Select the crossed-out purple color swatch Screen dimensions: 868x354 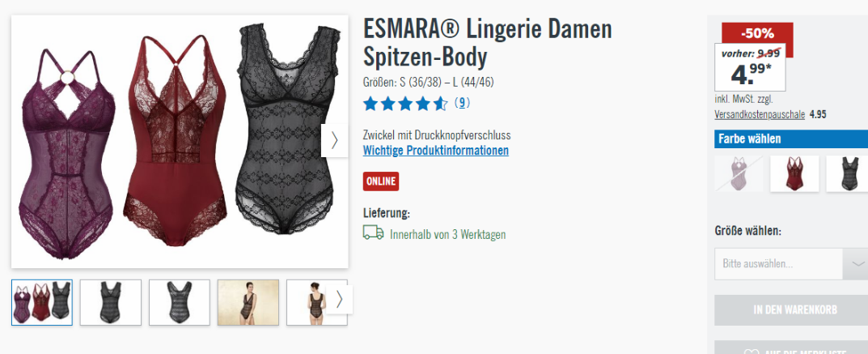tap(739, 173)
